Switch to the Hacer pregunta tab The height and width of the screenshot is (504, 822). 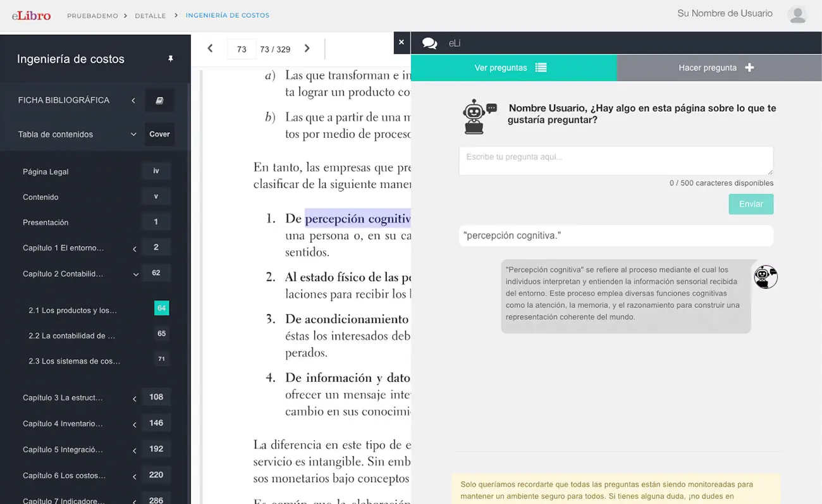718,68
